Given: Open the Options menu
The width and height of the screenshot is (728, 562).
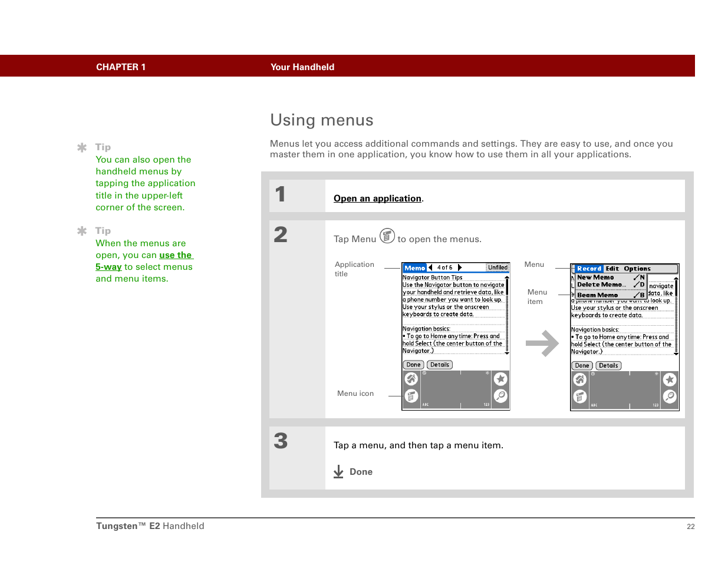Looking at the screenshot, I should pos(637,269).
